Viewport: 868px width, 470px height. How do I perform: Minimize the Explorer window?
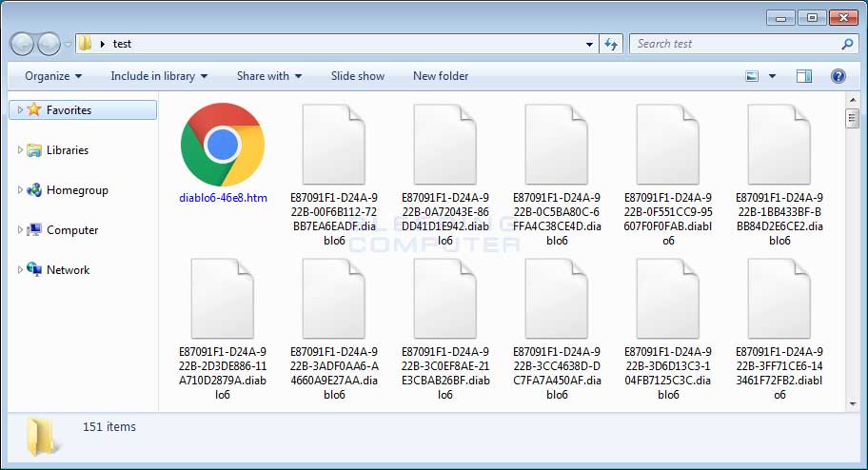pos(780,18)
